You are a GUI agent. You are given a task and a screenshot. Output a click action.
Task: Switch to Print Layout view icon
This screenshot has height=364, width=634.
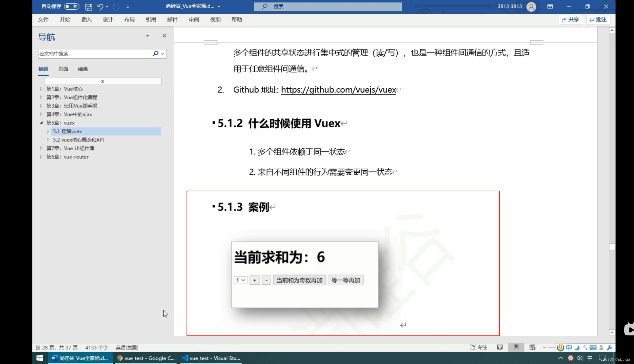[516, 348]
